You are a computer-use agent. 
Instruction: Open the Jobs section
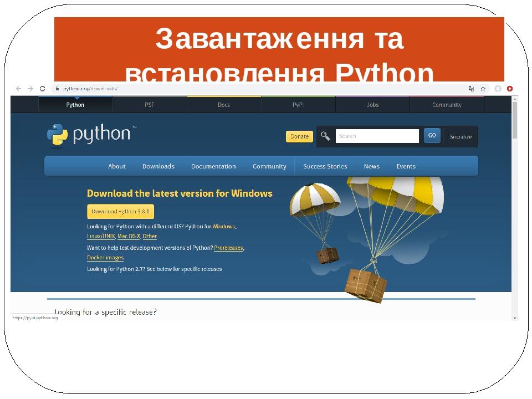click(372, 105)
